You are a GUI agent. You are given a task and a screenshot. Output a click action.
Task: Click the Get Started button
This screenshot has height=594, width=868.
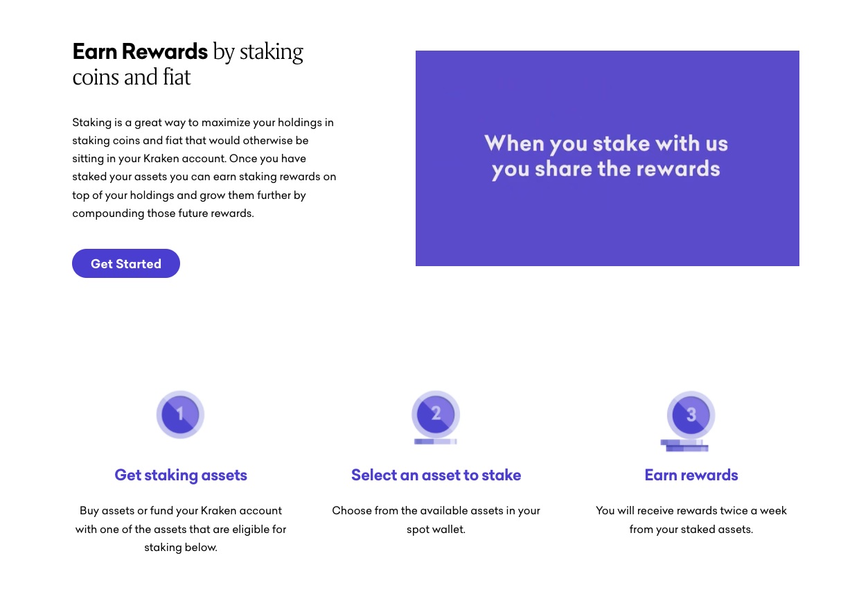126,263
